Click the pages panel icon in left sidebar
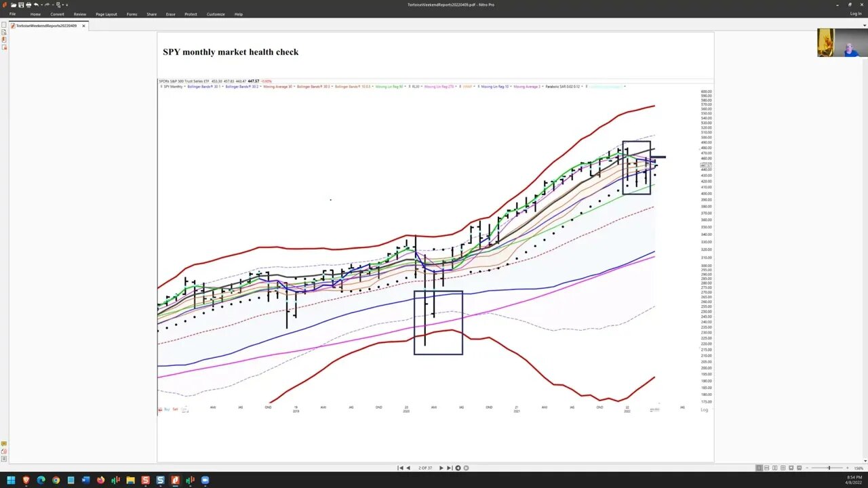 tap(3, 25)
